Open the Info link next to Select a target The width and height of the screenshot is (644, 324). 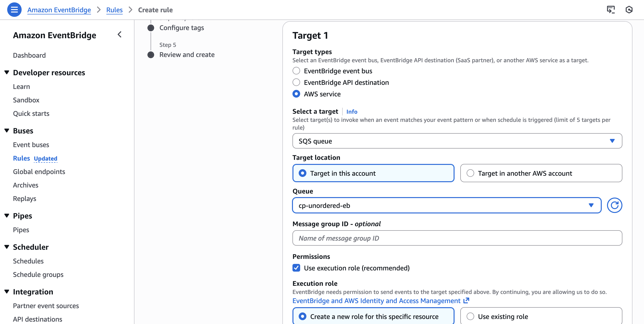[x=352, y=112]
